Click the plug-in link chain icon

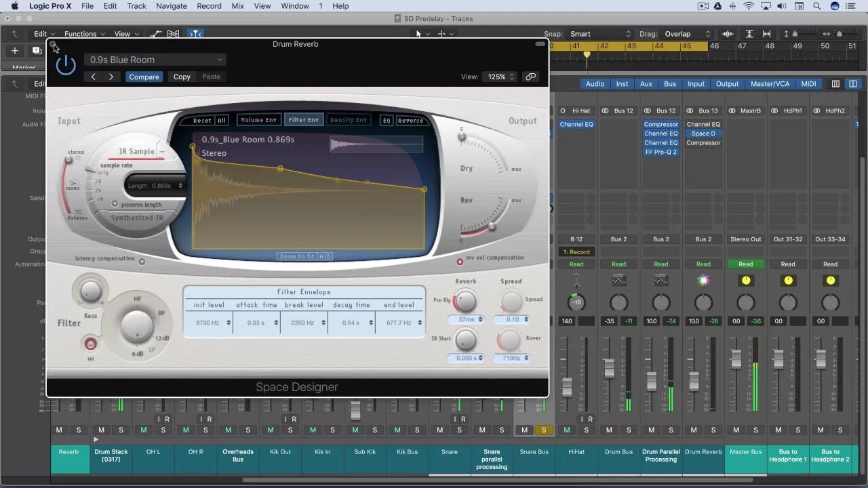pyautogui.click(x=530, y=77)
